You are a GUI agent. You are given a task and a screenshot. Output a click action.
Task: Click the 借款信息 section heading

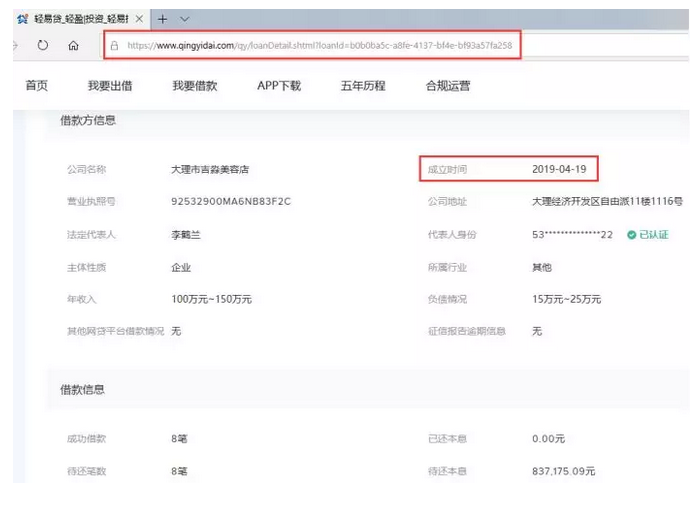click(82, 390)
